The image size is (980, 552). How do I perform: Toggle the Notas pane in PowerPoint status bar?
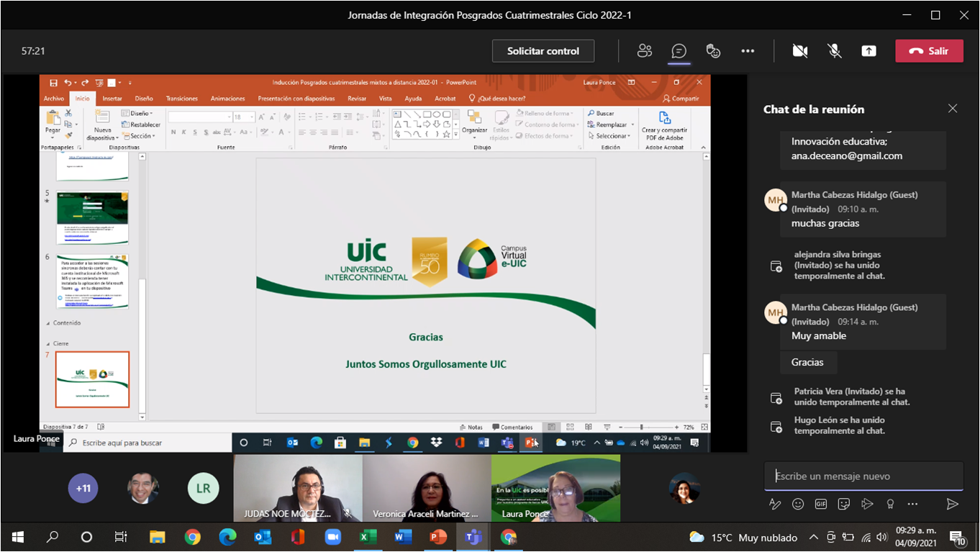point(471,427)
